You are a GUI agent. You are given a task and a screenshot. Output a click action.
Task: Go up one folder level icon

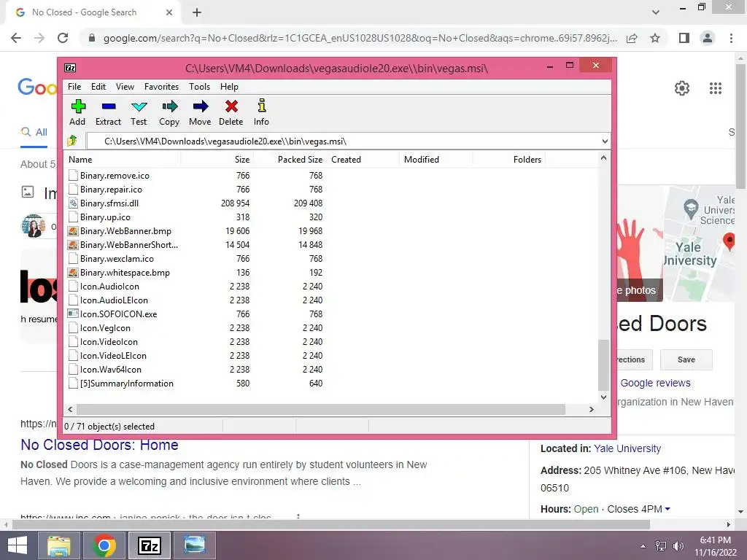72,141
